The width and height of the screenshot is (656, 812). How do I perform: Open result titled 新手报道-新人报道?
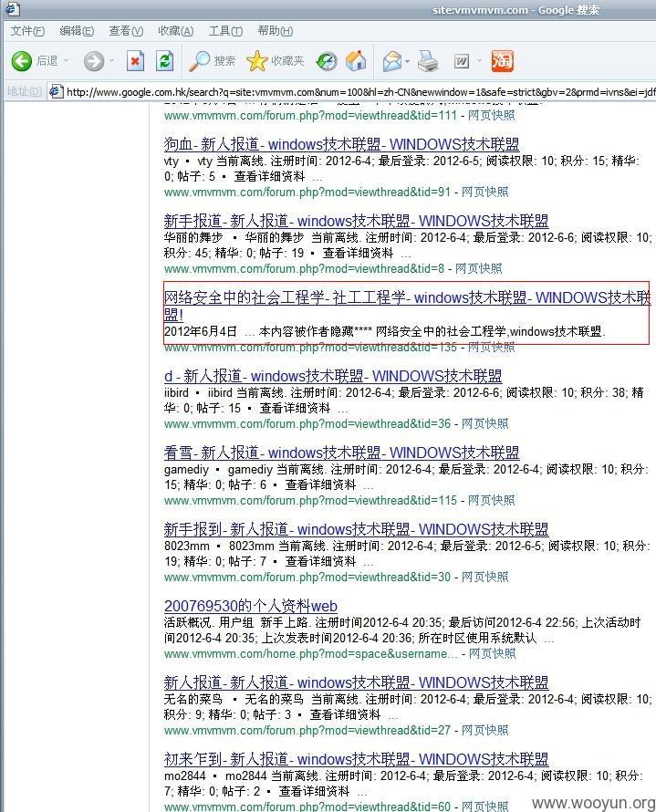click(x=356, y=221)
